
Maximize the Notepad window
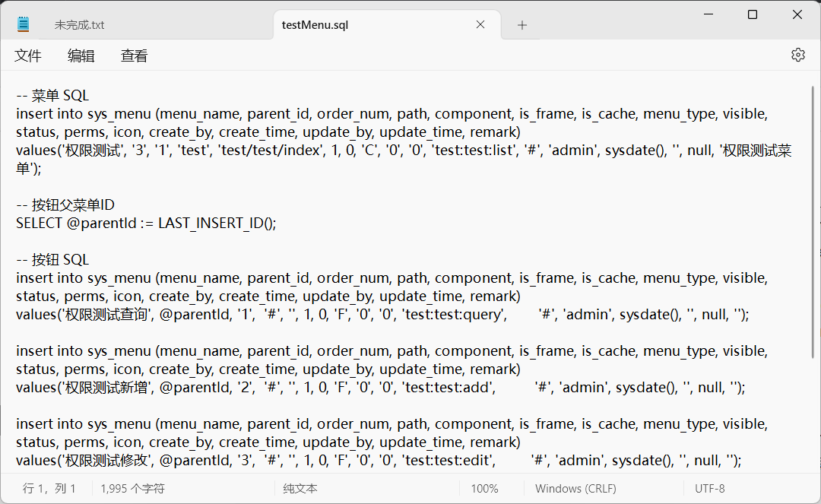[x=753, y=14]
